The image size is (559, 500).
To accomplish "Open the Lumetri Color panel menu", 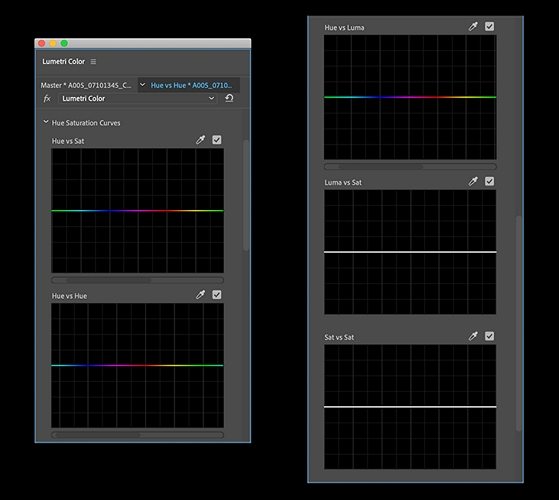I will 93,62.
